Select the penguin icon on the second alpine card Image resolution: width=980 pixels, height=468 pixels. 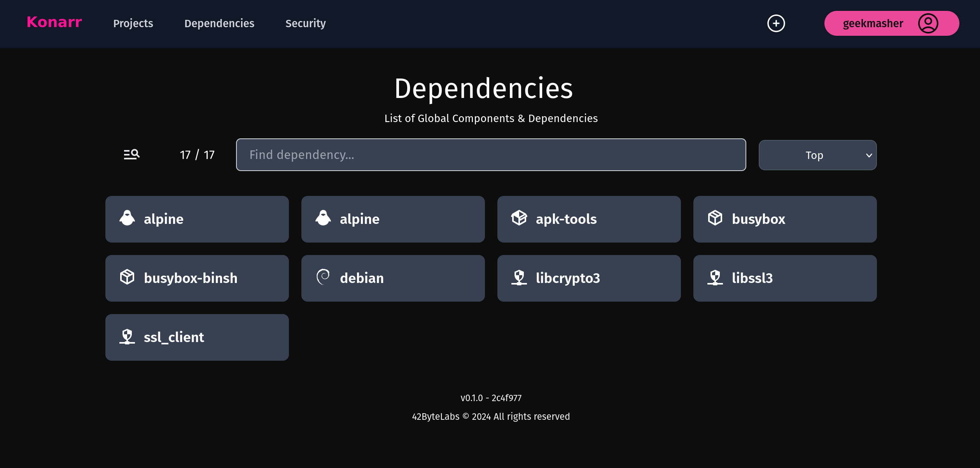323,219
